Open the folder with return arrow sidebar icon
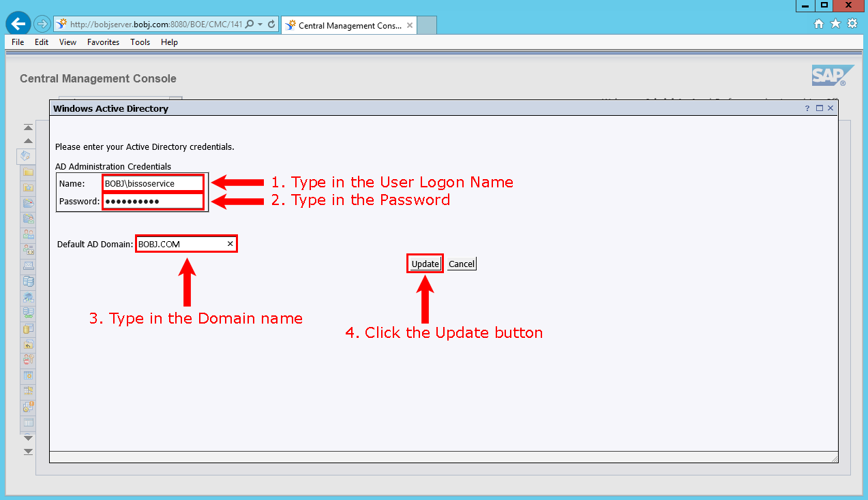This screenshot has height=500, width=868. point(28,344)
